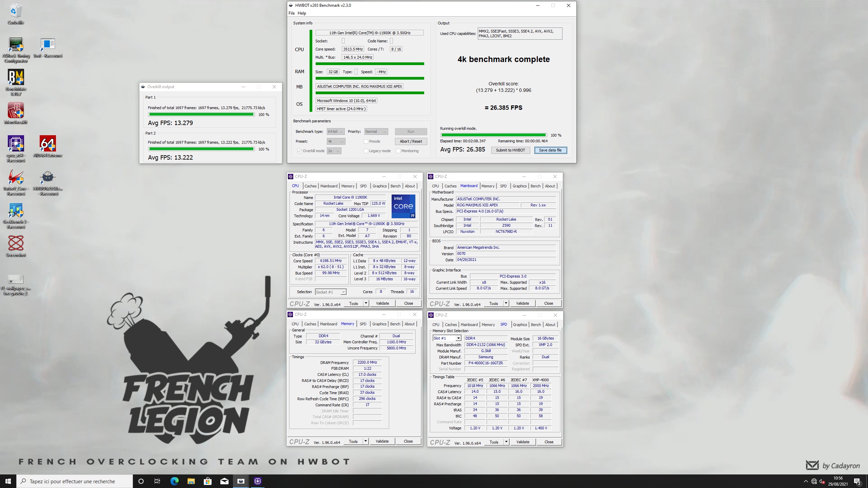The height and width of the screenshot is (488, 868).
Task: Open Preset 4k dropdown
Action: (x=336, y=141)
